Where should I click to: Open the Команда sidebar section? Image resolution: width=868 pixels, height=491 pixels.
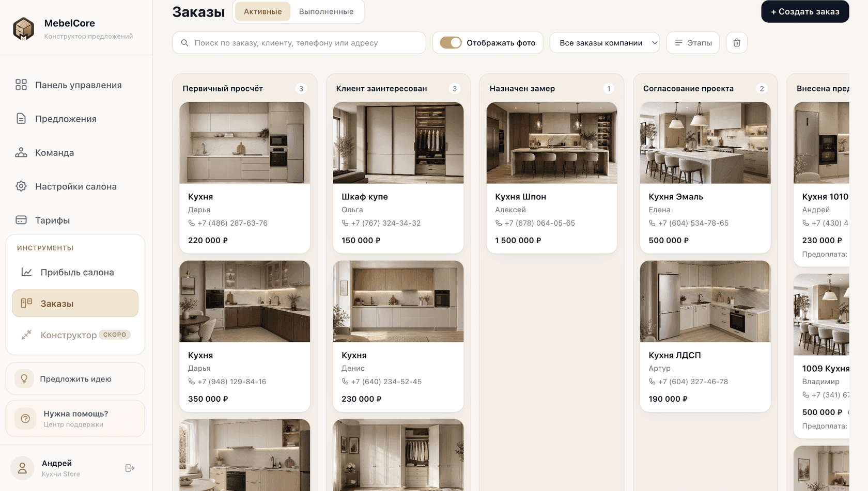click(76, 152)
